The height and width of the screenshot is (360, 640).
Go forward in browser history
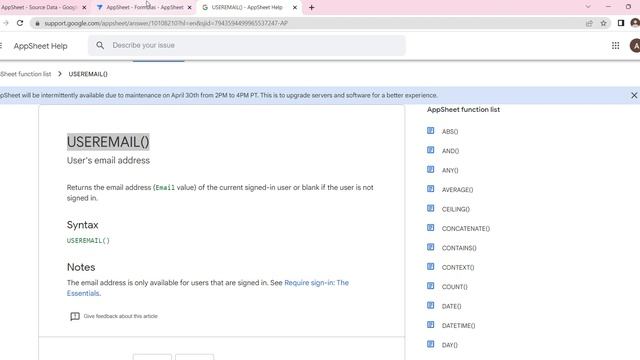pyautogui.click(x=5, y=23)
